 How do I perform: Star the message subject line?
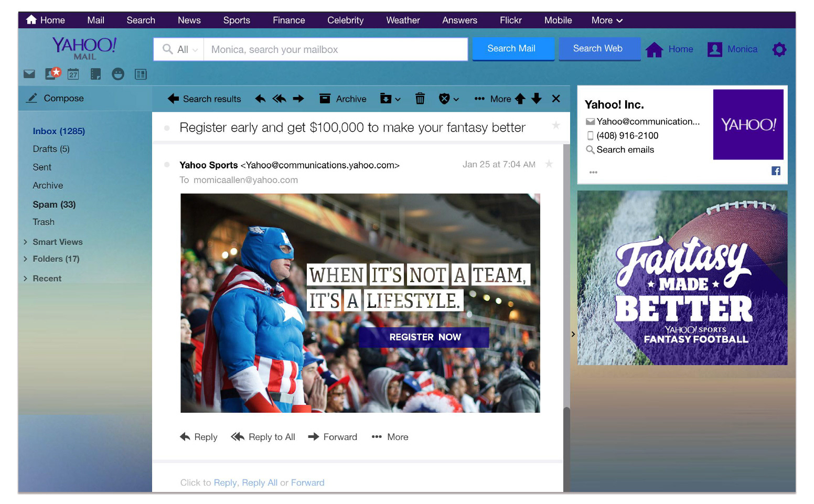(556, 125)
